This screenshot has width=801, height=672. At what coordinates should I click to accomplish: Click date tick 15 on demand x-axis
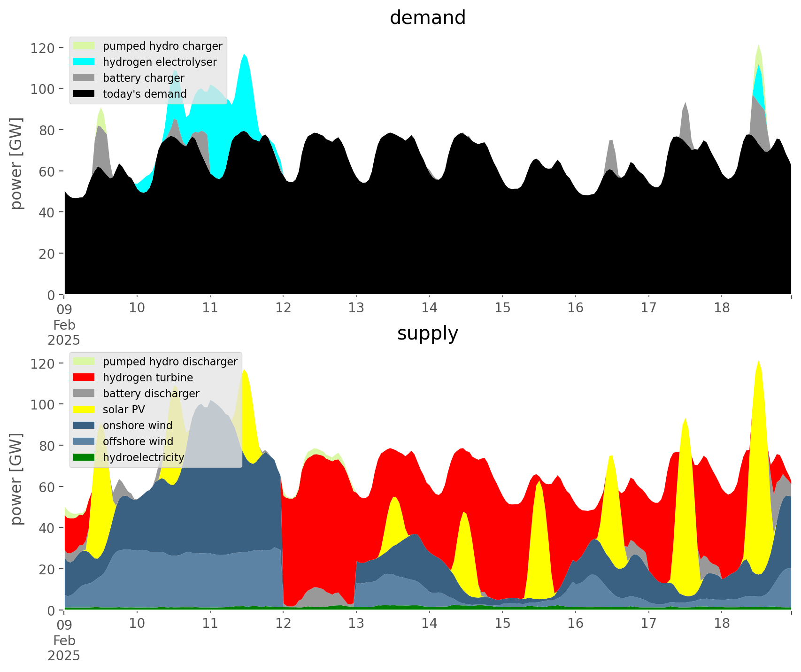point(502,308)
